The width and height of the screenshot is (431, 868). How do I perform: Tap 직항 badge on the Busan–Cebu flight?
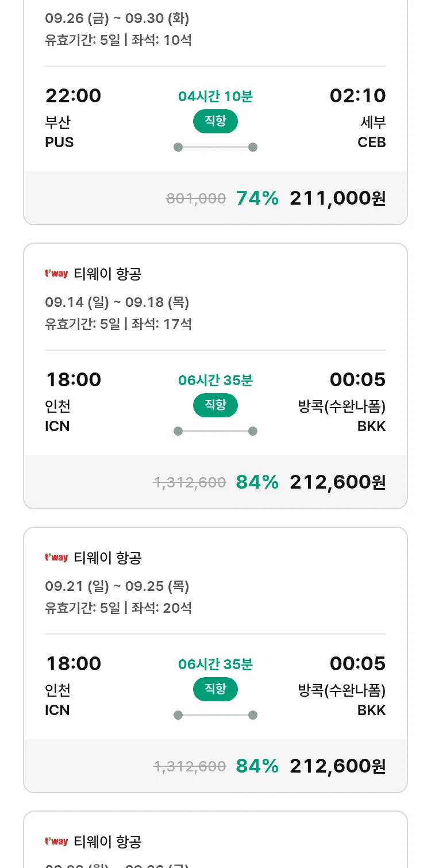tap(215, 121)
